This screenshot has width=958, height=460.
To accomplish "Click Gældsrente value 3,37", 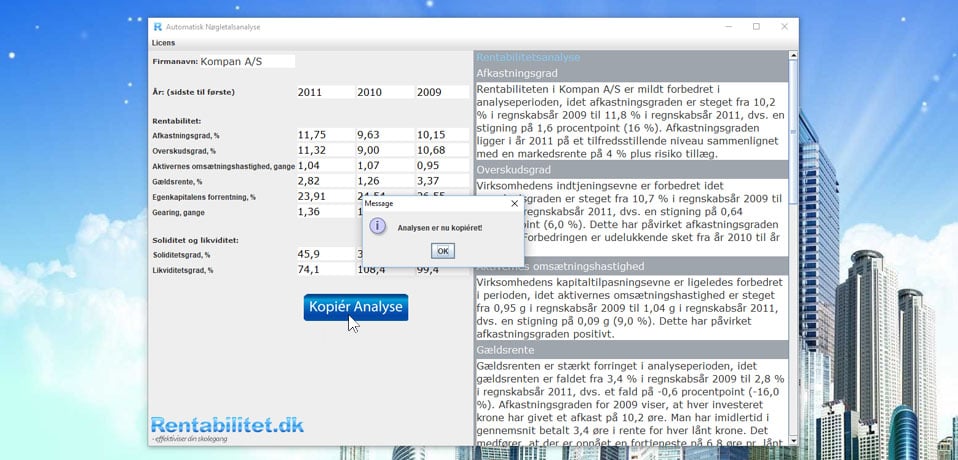I will pyautogui.click(x=441, y=181).
